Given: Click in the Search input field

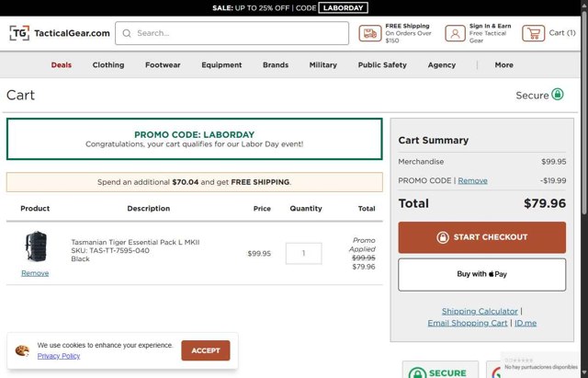Looking at the screenshot, I should [232, 33].
